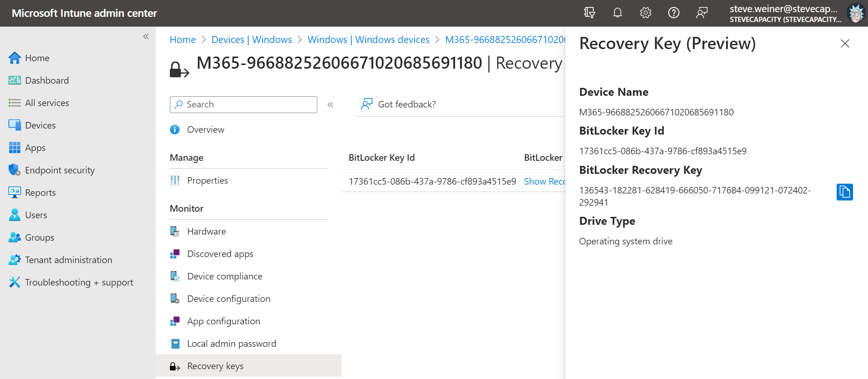Click BitLocker Key Id column header
The width and height of the screenshot is (868, 379).
pos(381,157)
